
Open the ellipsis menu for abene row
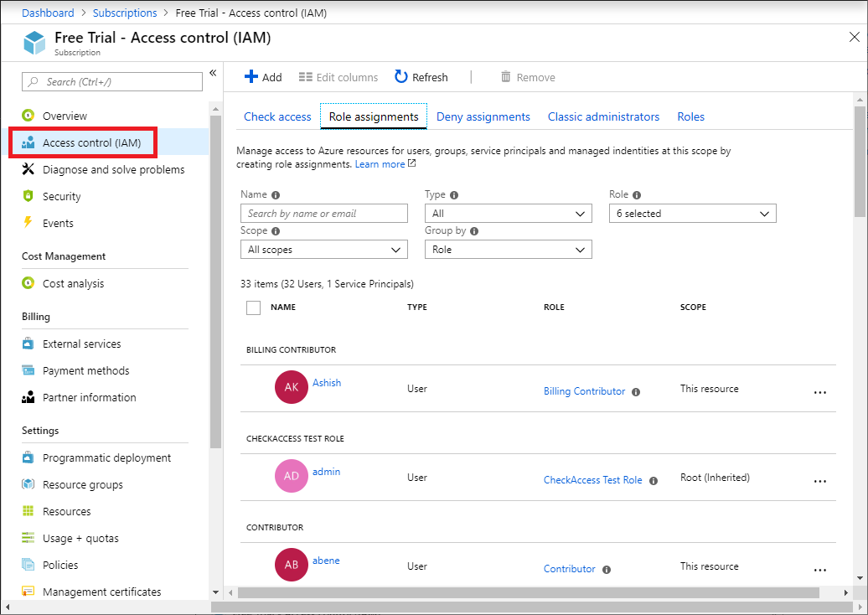820,570
